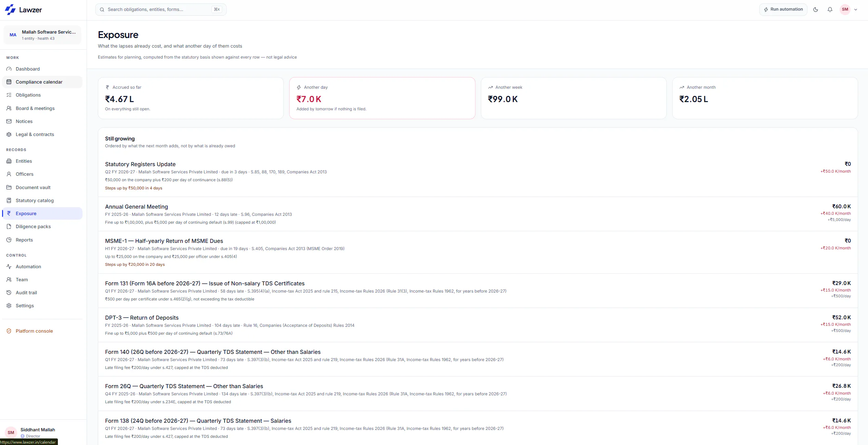The width and height of the screenshot is (868, 445).
Task: Open the Form 26Q Quarterly TDS row
Action: pyautogui.click(x=478, y=394)
